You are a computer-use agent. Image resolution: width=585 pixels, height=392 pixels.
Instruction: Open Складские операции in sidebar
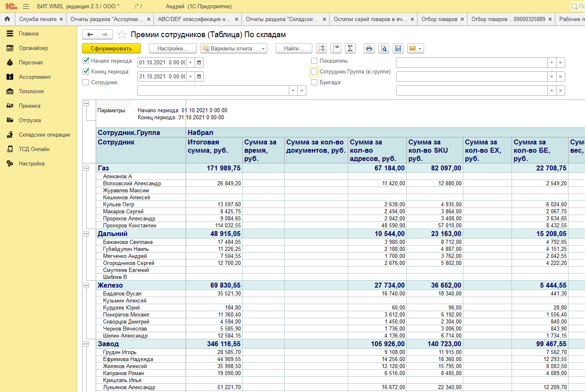(44, 135)
